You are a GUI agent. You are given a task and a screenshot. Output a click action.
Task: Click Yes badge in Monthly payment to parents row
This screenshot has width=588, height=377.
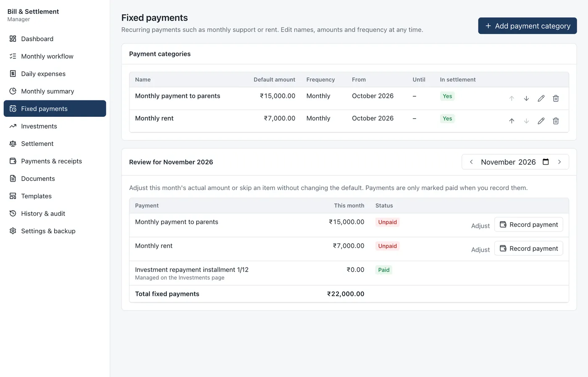click(x=447, y=96)
